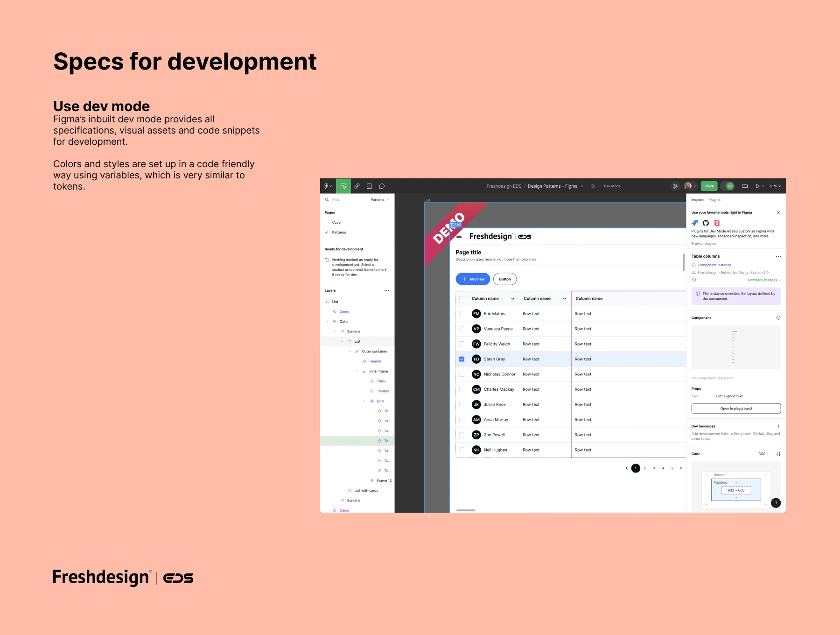Image resolution: width=840 pixels, height=635 pixels.
Task: Tick the Nicholas Connor row checkbox
Action: pyautogui.click(x=462, y=374)
